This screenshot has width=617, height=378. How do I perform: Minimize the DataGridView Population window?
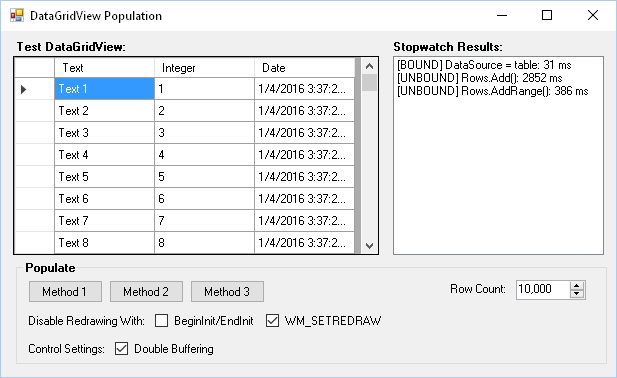[502, 15]
